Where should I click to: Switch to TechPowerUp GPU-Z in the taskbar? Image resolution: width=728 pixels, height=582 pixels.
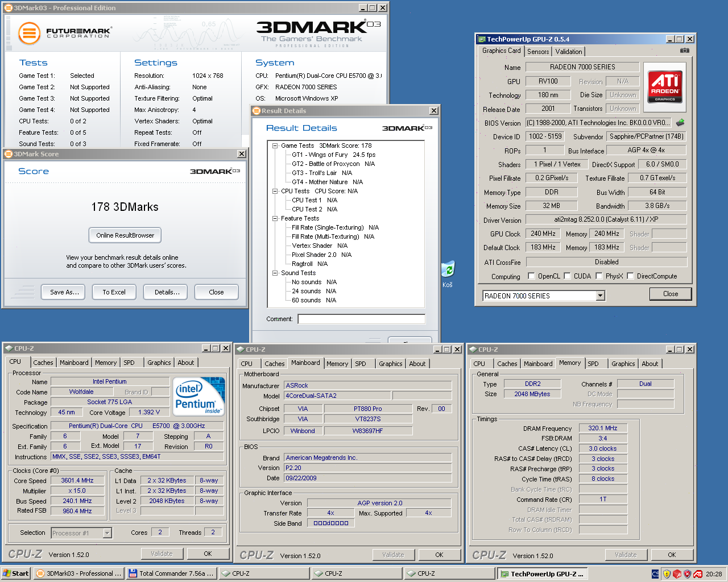542,573
